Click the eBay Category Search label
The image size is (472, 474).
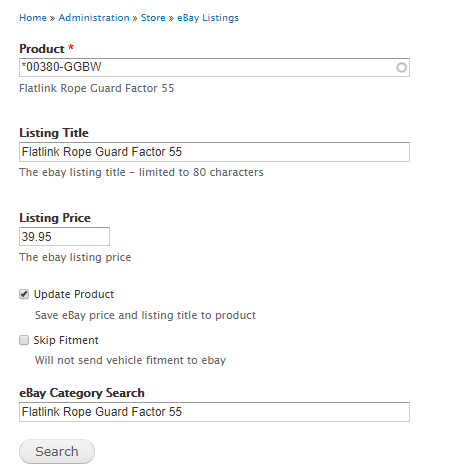(x=82, y=393)
